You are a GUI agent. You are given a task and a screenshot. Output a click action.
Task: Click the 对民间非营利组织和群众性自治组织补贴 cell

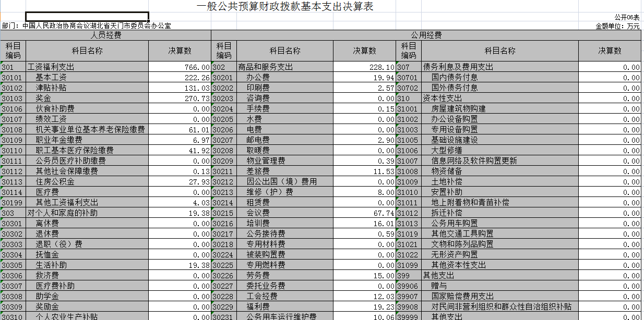pos(500,307)
